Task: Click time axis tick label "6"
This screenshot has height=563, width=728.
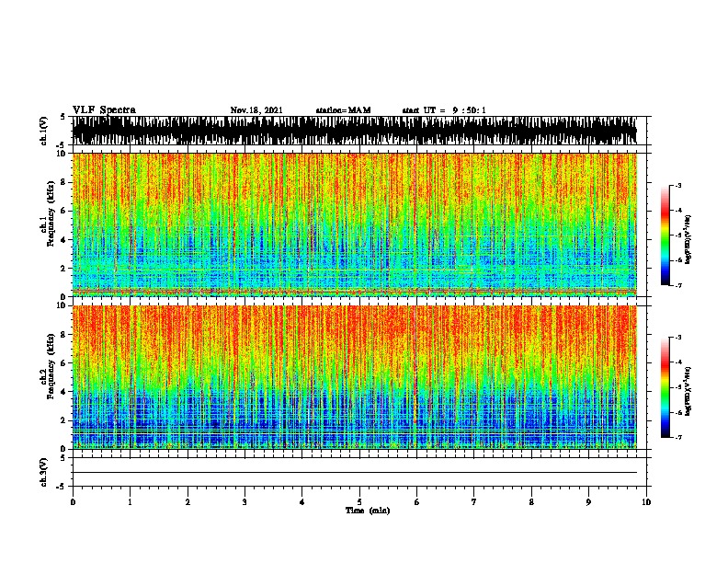Action: pyautogui.click(x=417, y=502)
